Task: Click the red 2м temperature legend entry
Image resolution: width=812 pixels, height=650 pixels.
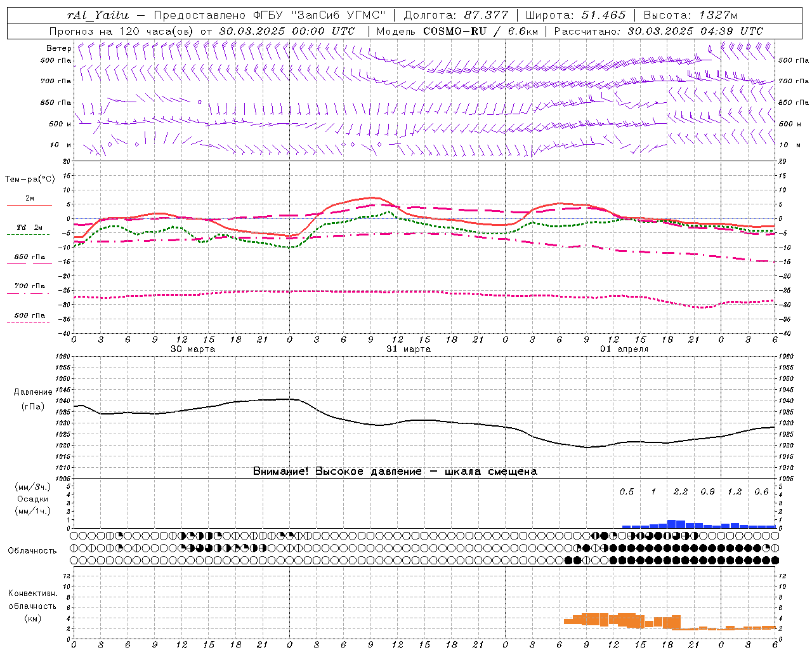Action: [x=29, y=199]
